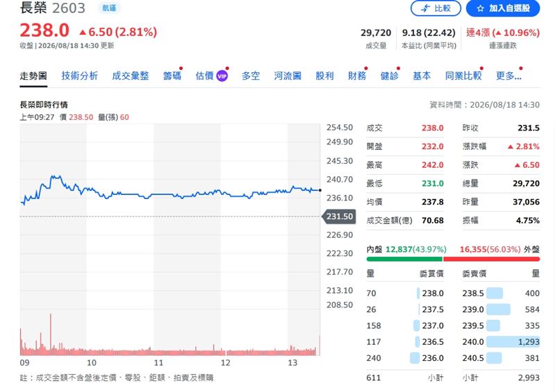The width and height of the screenshot is (555, 392).
Task: Click the 連4漲 streak indicator
Action: (503, 33)
